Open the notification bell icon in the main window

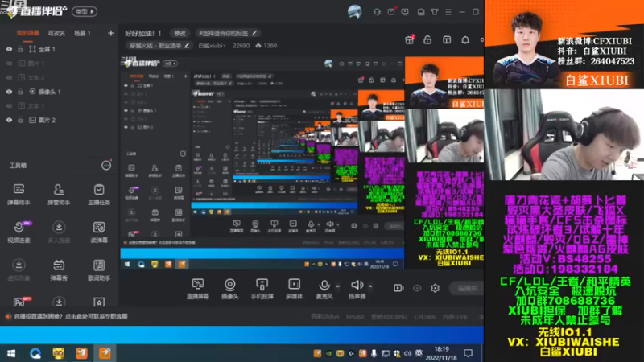(x=465, y=39)
